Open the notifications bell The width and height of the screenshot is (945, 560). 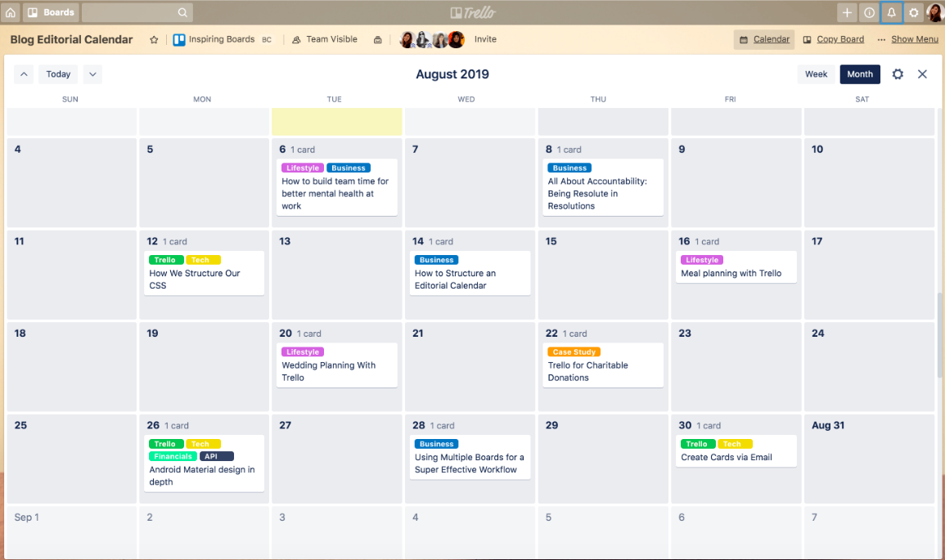tap(892, 12)
